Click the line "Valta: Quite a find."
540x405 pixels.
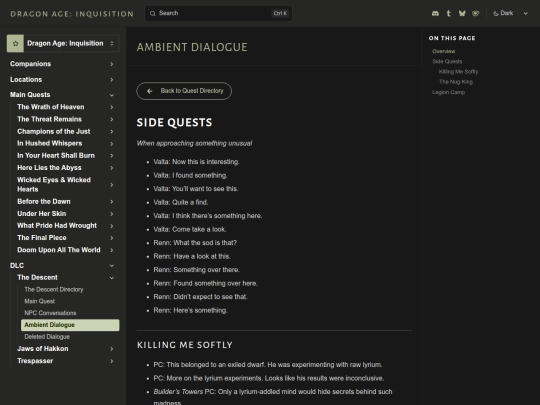point(181,202)
